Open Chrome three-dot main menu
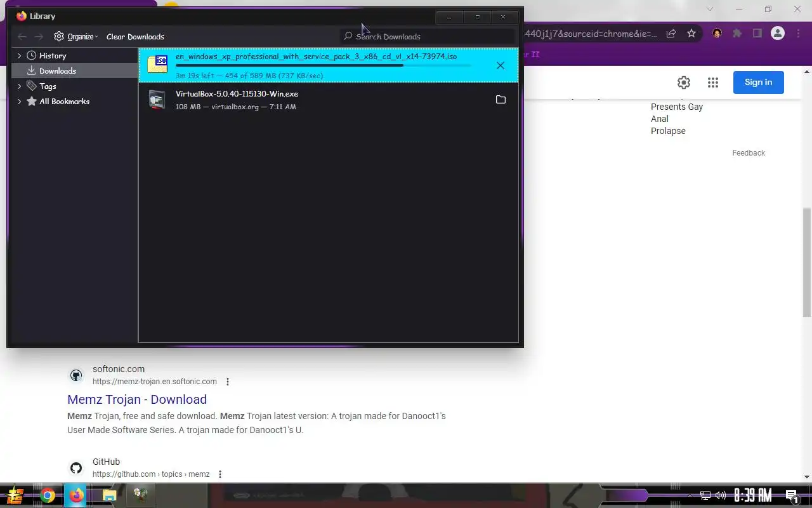Screen dimensions: 812x508 tap(798, 33)
